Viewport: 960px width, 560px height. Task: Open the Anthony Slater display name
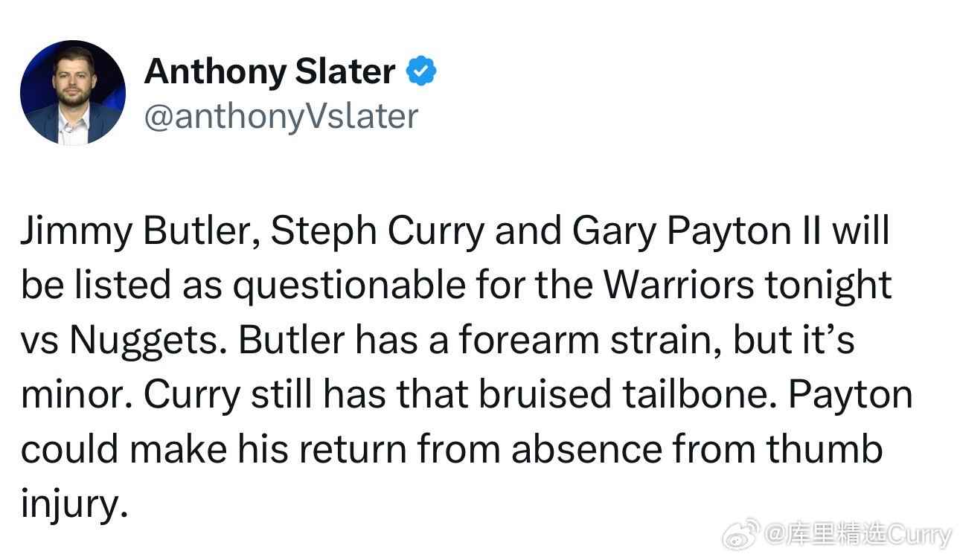pyautogui.click(x=269, y=72)
